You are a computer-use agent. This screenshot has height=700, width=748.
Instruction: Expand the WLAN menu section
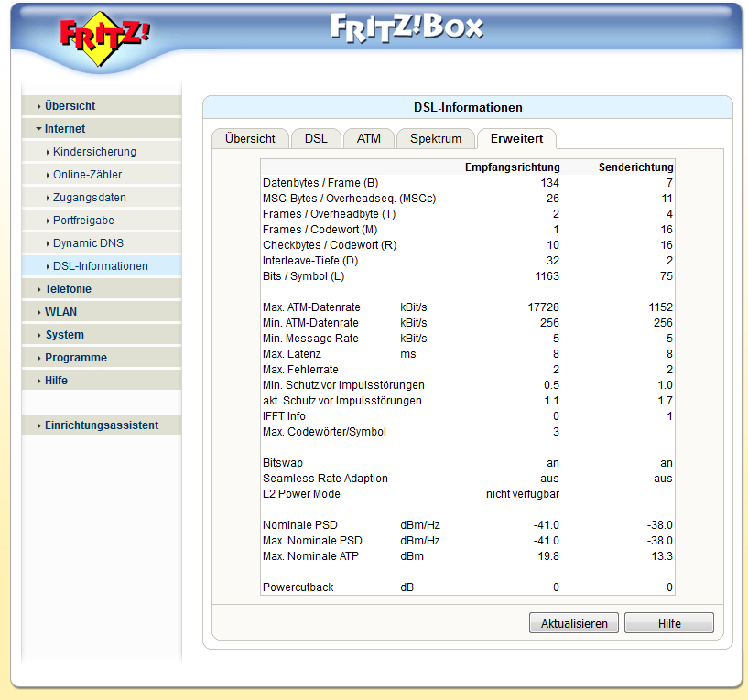coord(60,312)
